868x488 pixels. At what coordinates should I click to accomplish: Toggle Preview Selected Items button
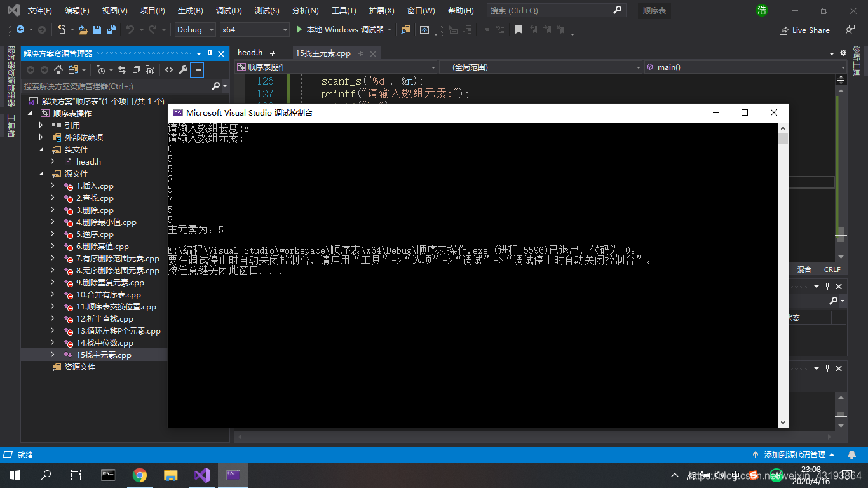pos(197,70)
